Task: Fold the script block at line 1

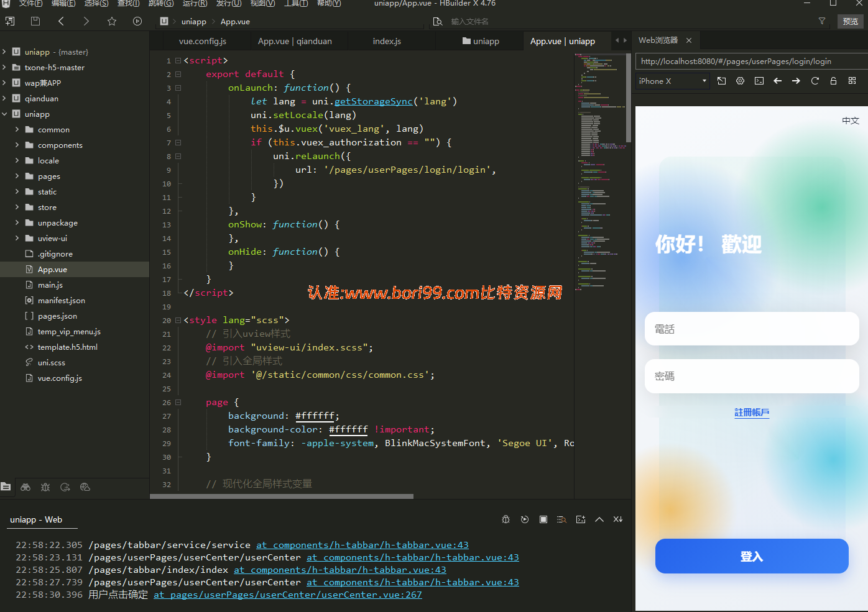Action: pyautogui.click(x=178, y=60)
